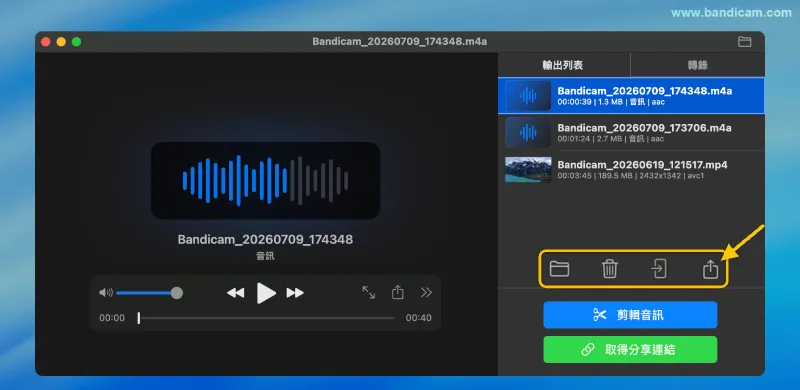The image size is (800, 390).
Task: Click the 00:01:24 | 2.7 MB details line
Action: (611, 139)
